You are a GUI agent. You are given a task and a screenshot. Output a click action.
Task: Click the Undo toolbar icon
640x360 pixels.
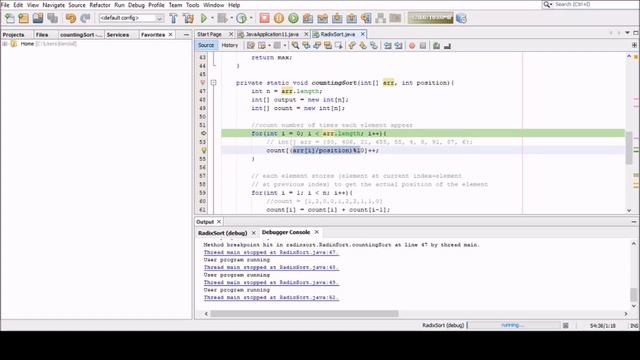pos(71,18)
